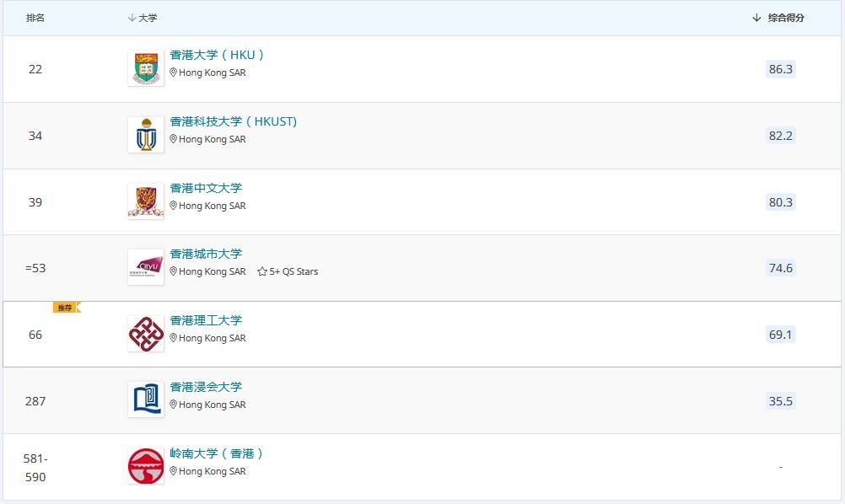Open the 香港中文大学 link
Image resolution: width=845 pixels, height=504 pixels.
click(x=206, y=188)
